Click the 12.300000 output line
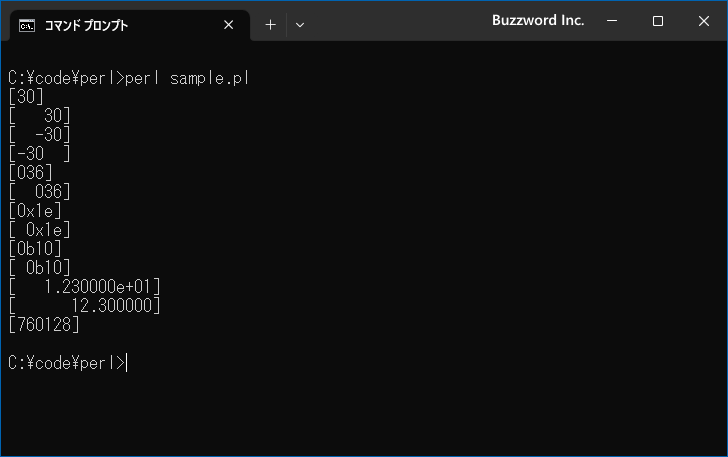728x457 pixels. coord(84,305)
